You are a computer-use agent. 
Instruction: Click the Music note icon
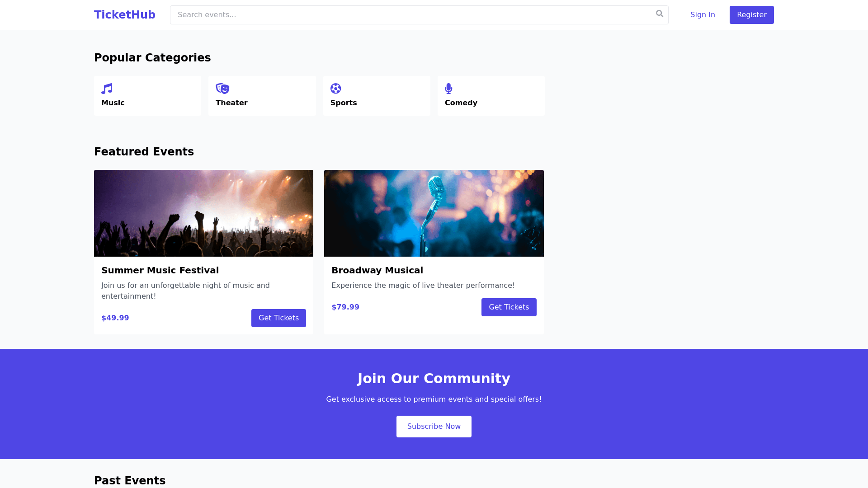click(x=107, y=89)
